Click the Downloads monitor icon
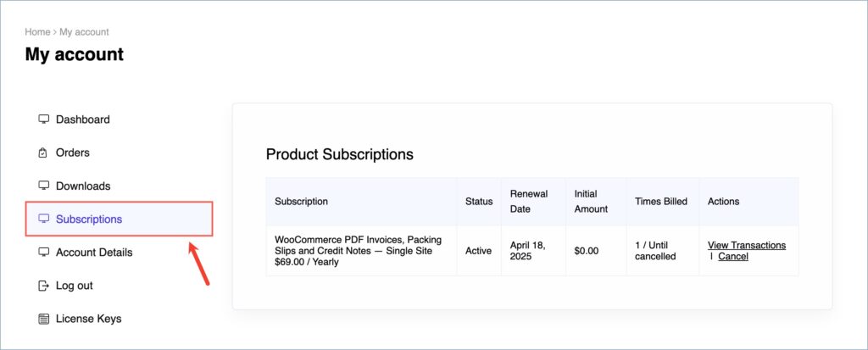Image resolution: width=868 pixels, height=350 pixels. click(x=43, y=186)
